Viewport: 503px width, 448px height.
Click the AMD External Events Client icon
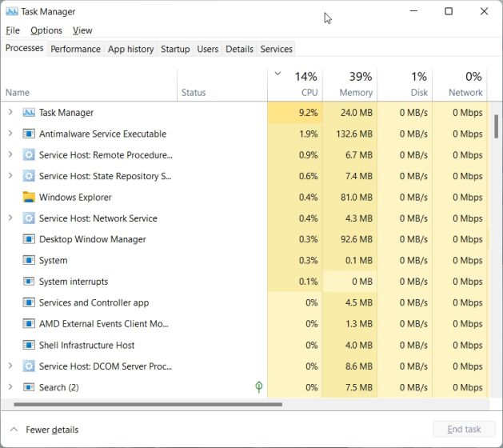click(29, 324)
